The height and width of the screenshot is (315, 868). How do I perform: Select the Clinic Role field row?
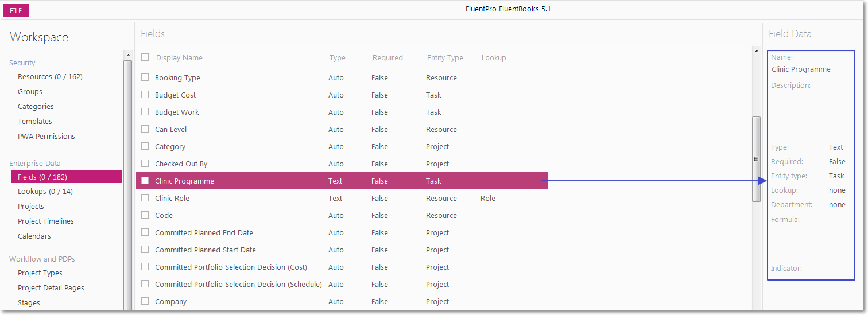coord(342,199)
